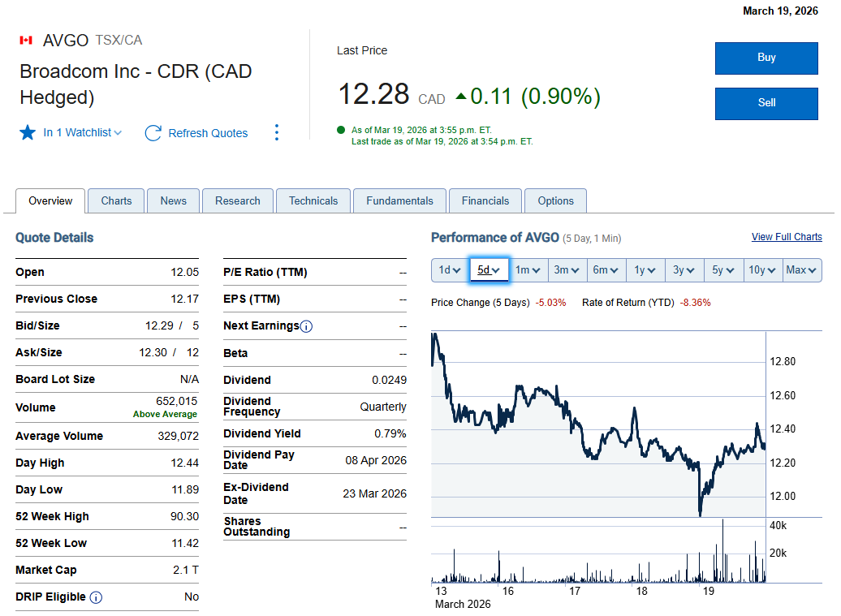
Task: Click the Market Cap value 2.1 T
Action: (186, 571)
